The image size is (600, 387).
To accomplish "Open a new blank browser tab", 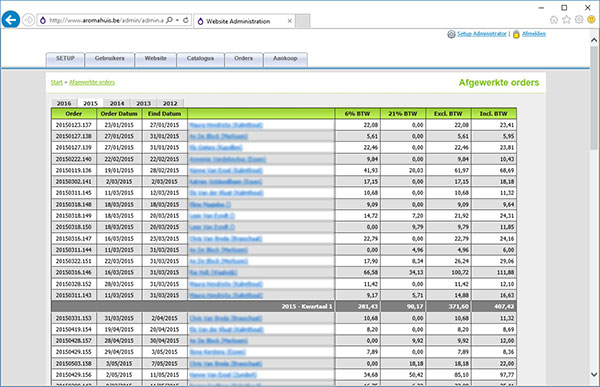I will coord(302,21).
